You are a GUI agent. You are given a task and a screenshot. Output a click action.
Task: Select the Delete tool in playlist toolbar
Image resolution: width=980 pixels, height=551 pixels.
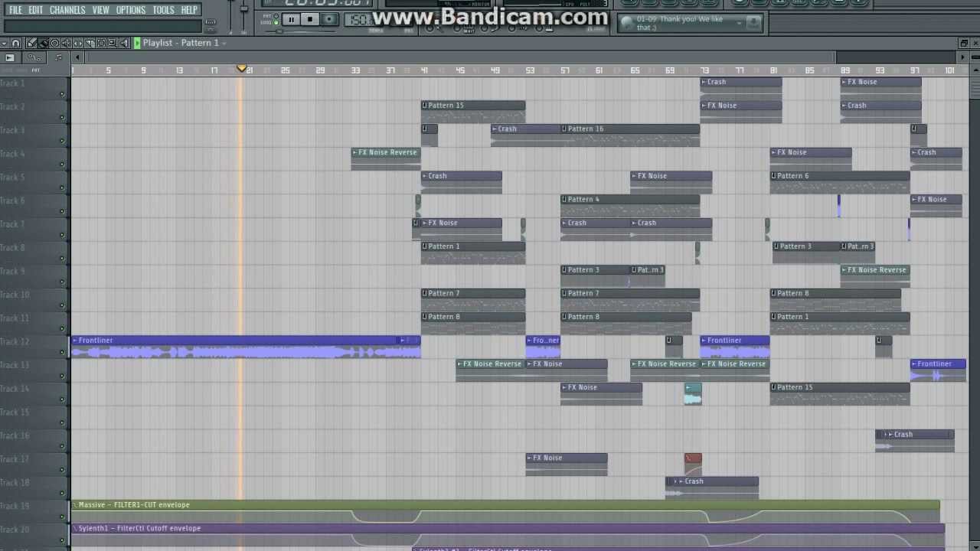click(54, 43)
